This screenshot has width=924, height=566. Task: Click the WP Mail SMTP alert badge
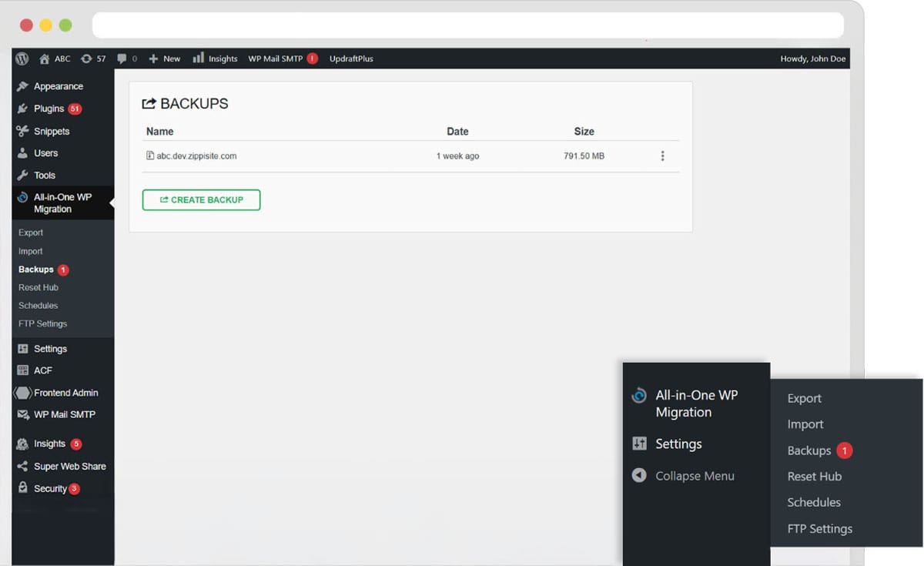312,59
